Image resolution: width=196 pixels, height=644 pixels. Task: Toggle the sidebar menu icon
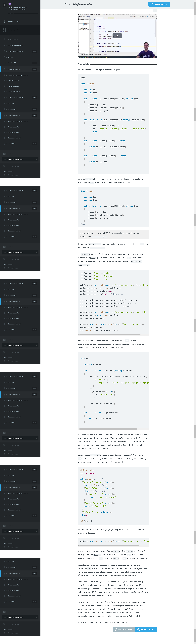click(4, 5)
